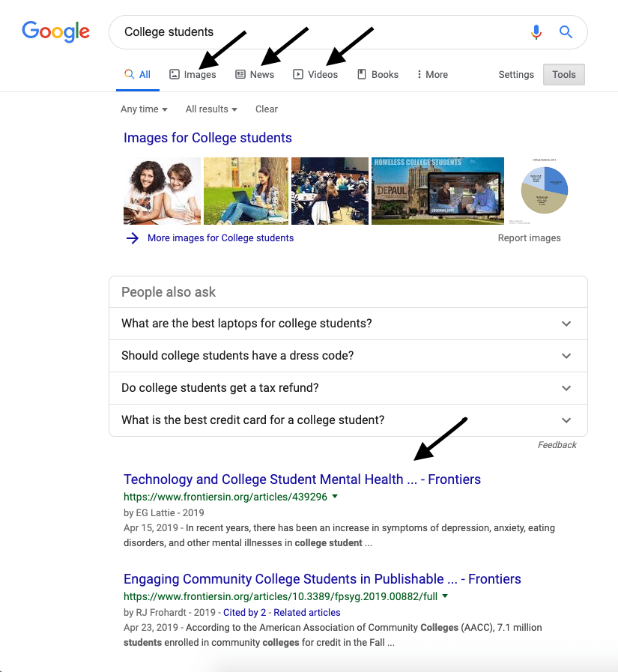Click the Google logo
Screen dimensions: 618x672
(x=55, y=31)
